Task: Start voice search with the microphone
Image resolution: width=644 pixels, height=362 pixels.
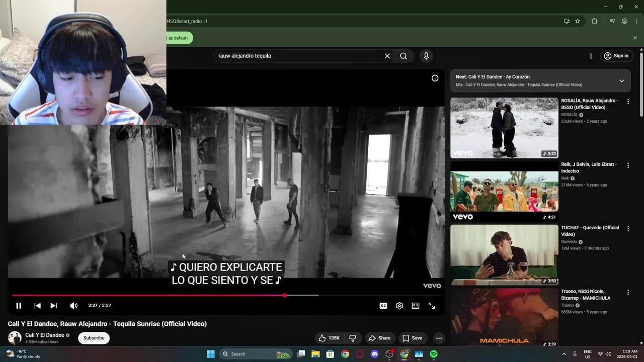Action: [x=426, y=56]
